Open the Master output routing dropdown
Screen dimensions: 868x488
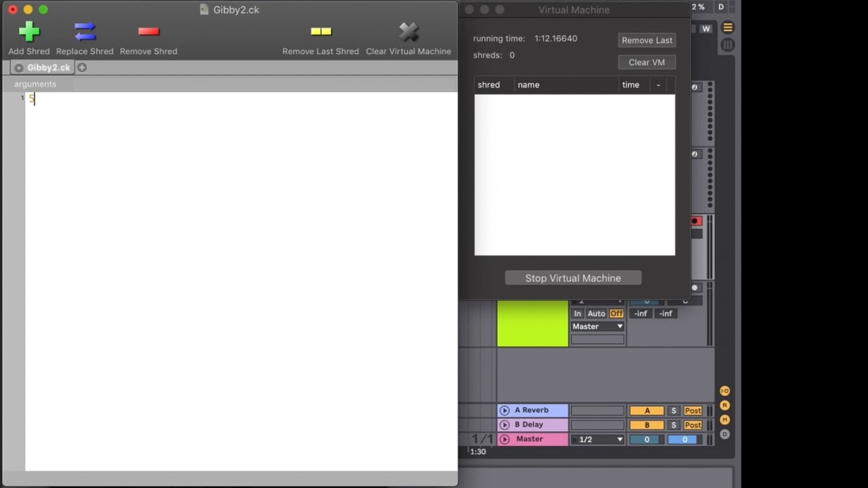597,327
